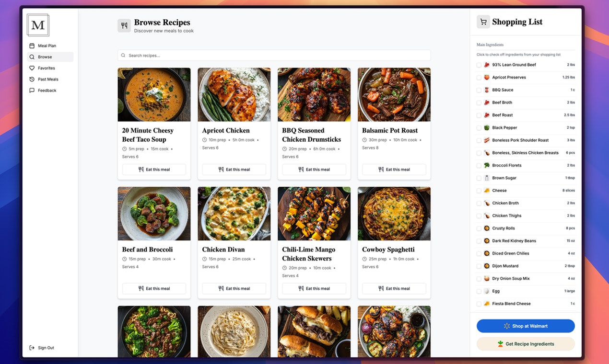Screen dimensions: 609x364
Task: Click the meat icon beside 93% Lean Ground Beef
Action: 487,65
